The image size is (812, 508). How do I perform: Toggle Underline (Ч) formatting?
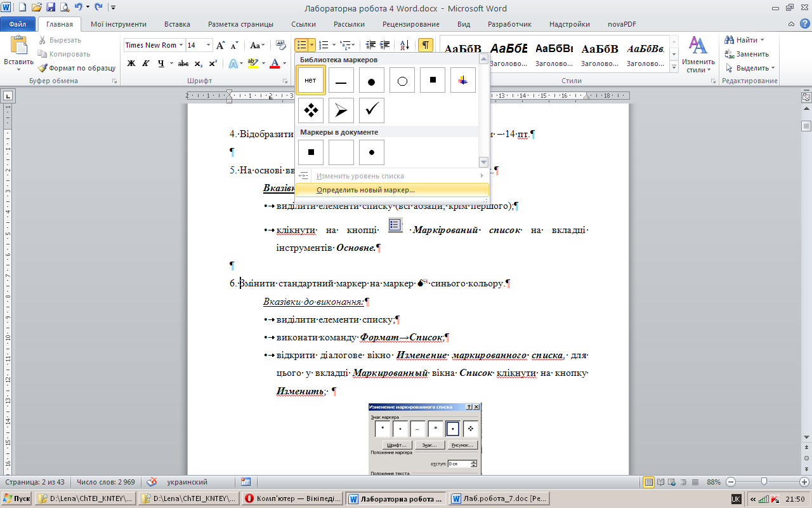coord(161,63)
